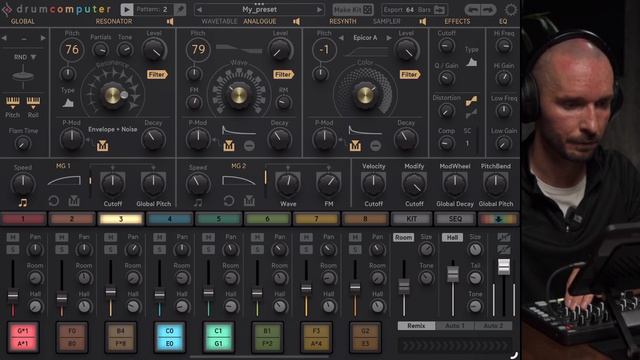Select the Remix mode button

tap(416, 326)
